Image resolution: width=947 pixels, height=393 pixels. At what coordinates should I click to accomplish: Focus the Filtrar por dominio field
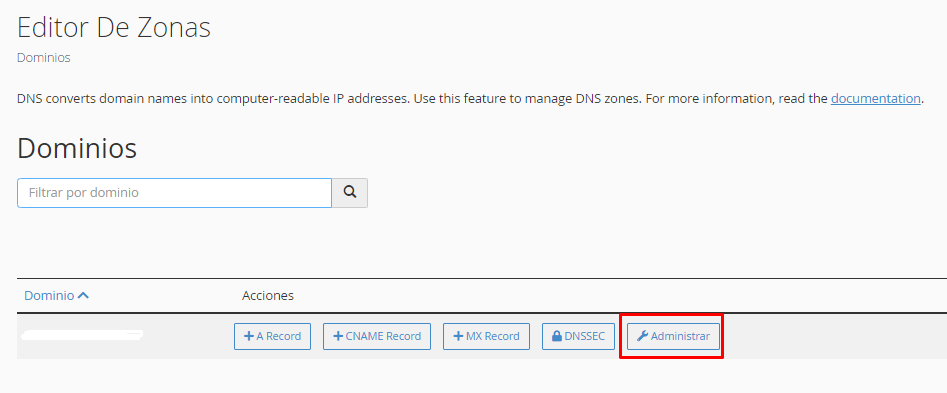175,193
